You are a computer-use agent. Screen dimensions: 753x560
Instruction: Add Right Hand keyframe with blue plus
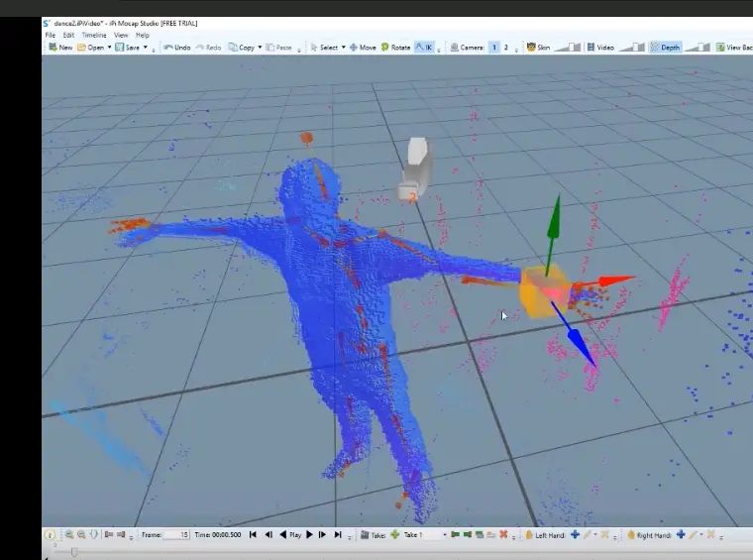click(x=681, y=534)
